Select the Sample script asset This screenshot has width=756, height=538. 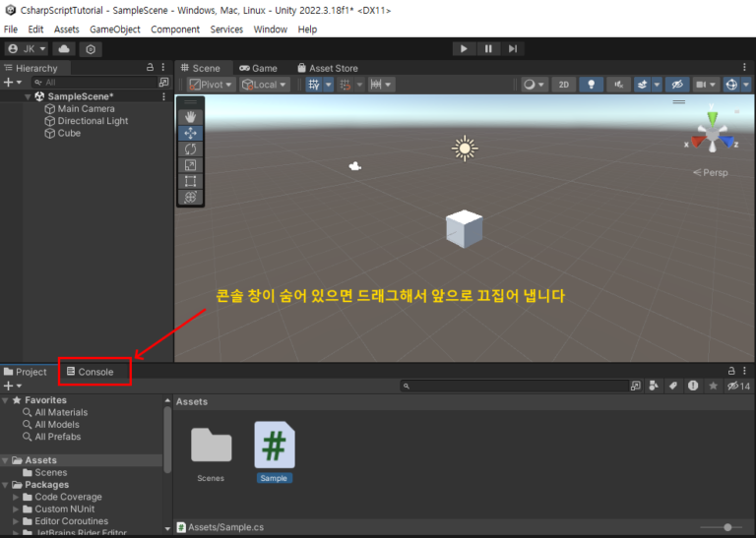pos(274,450)
